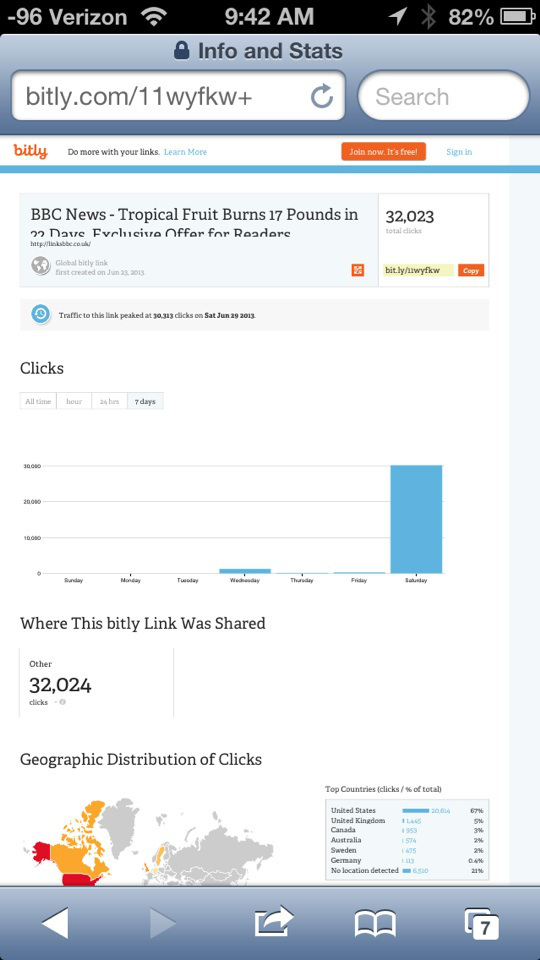Open the Sign in link

tap(459, 152)
